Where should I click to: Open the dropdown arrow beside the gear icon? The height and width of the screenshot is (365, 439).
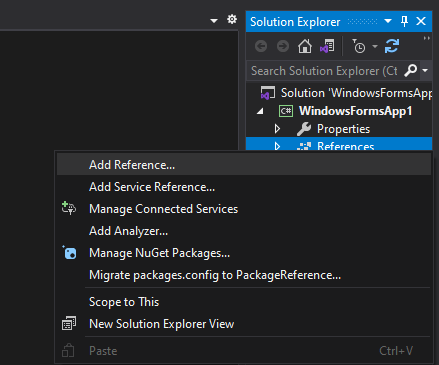coord(214,21)
